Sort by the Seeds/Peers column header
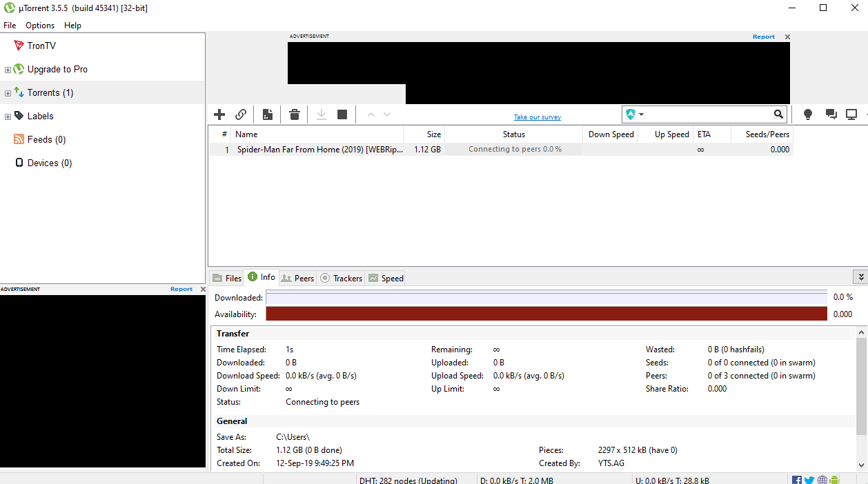Image resolution: width=868 pixels, height=484 pixels. click(x=762, y=134)
